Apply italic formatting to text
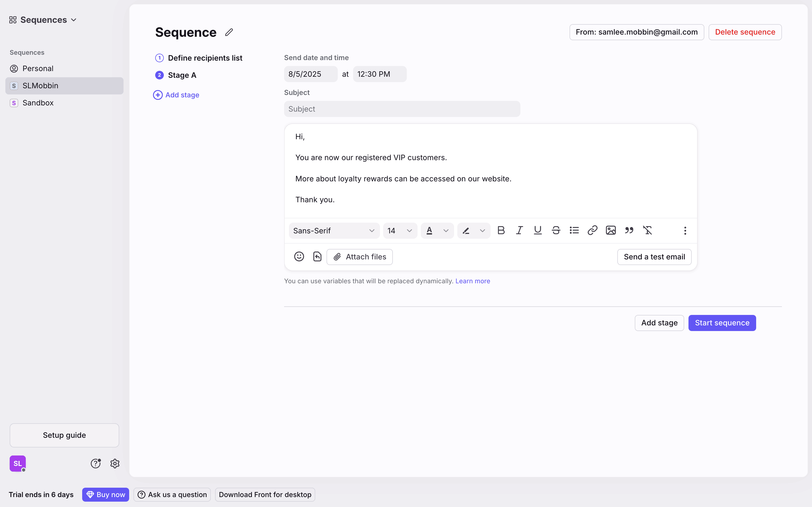812x507 pixels. coord(519,230)
